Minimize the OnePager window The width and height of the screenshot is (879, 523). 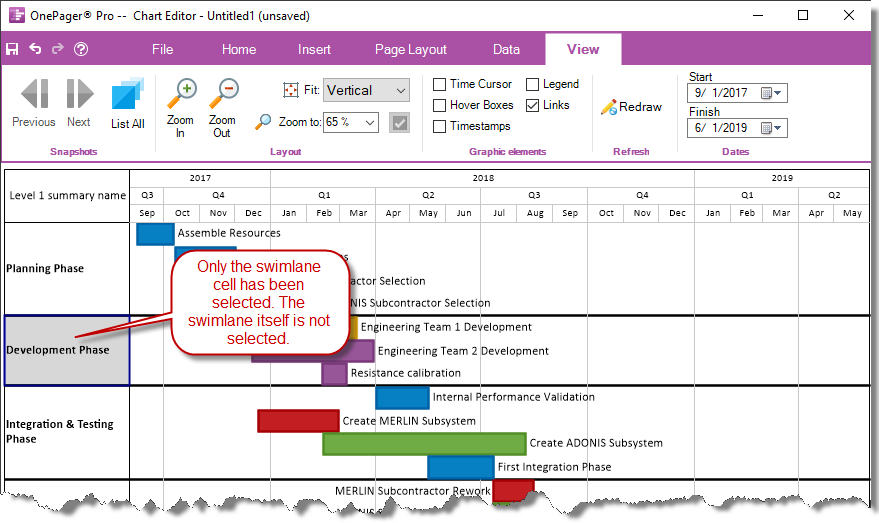(x=758, y=15)
